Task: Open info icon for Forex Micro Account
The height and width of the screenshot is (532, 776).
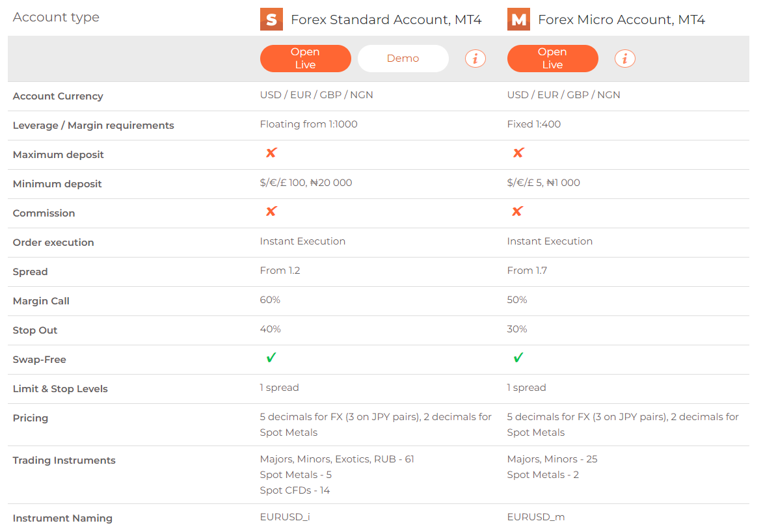Action: coord(624,59)
